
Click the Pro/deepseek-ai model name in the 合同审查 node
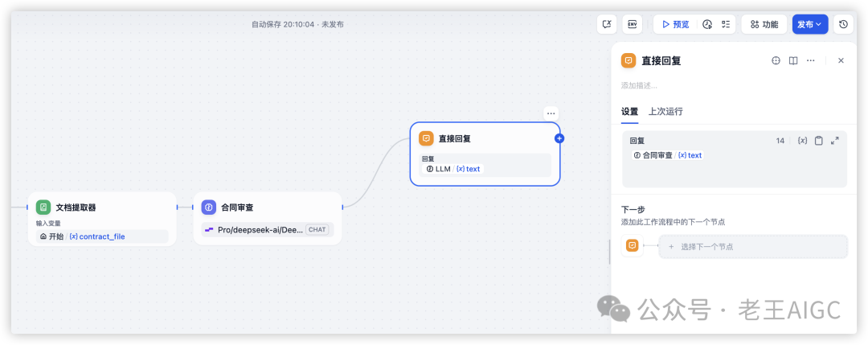(x=260, y=229)
